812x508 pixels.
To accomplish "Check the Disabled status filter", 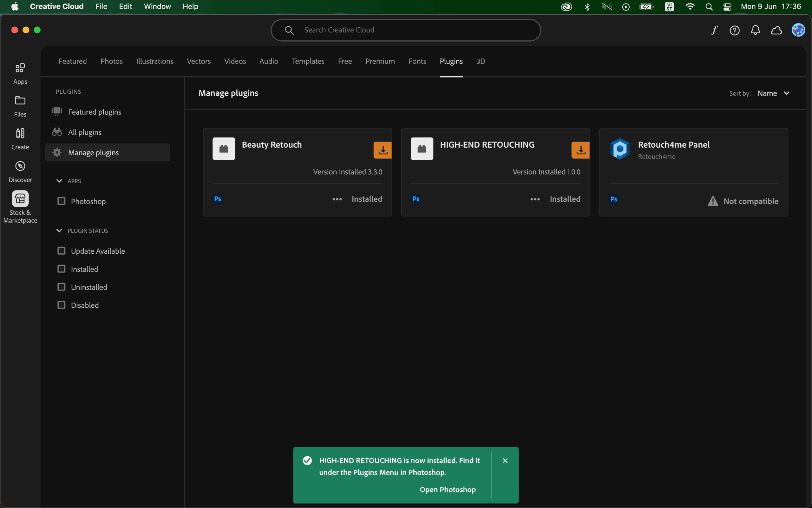I will coord(62,305).
